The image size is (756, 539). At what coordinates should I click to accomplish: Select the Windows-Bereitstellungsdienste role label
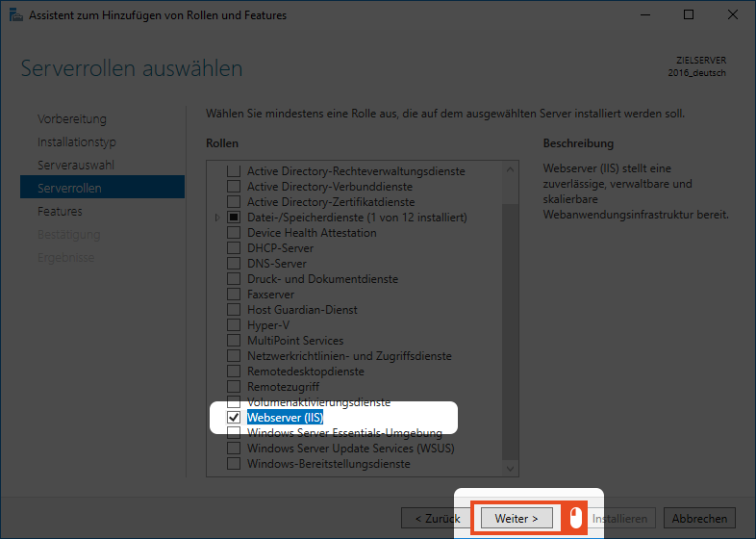coord(328,464)
